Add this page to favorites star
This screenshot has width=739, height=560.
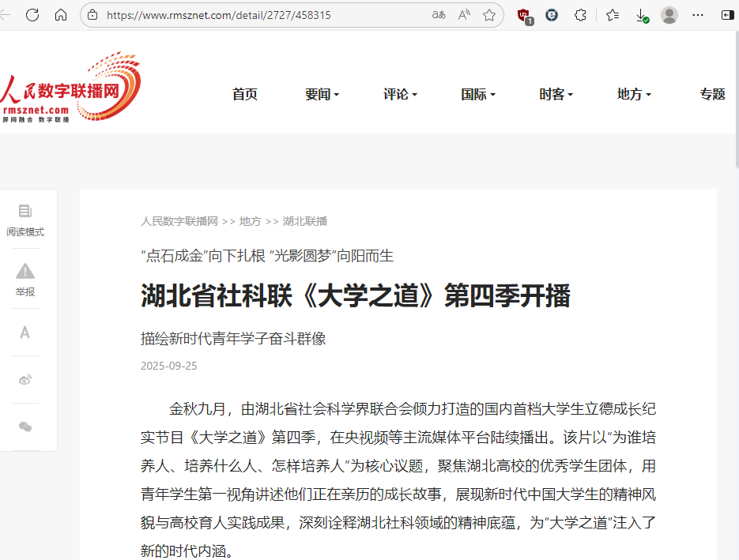489,15
